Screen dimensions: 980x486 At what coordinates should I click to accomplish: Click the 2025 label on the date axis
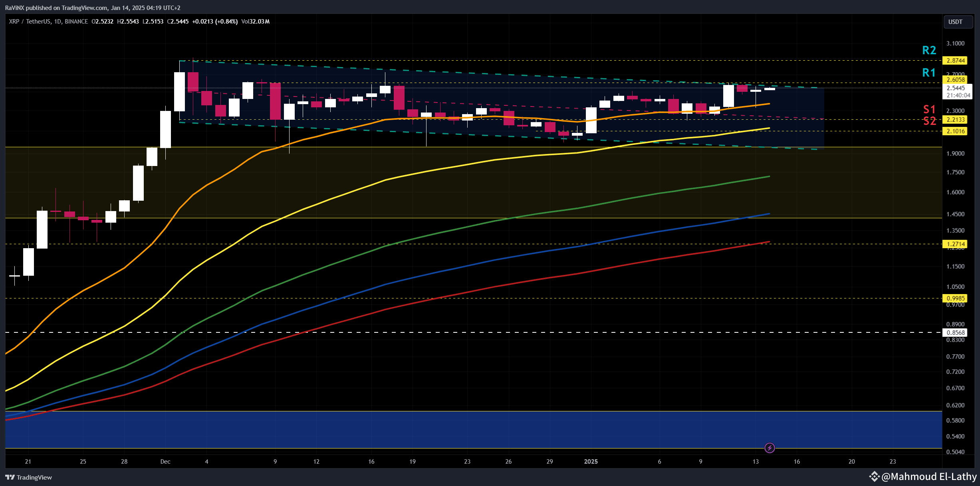coord(591,461)
